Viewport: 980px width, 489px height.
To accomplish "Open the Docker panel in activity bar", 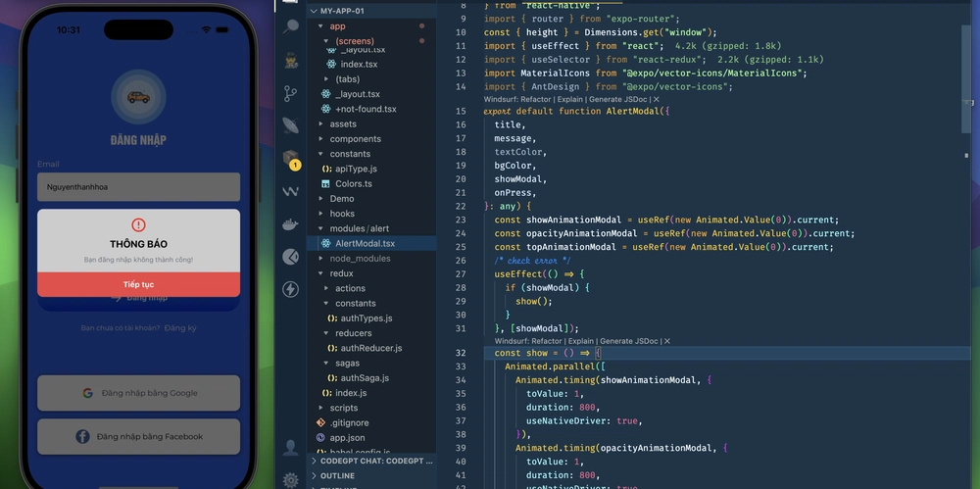I will tap(291, 224).
